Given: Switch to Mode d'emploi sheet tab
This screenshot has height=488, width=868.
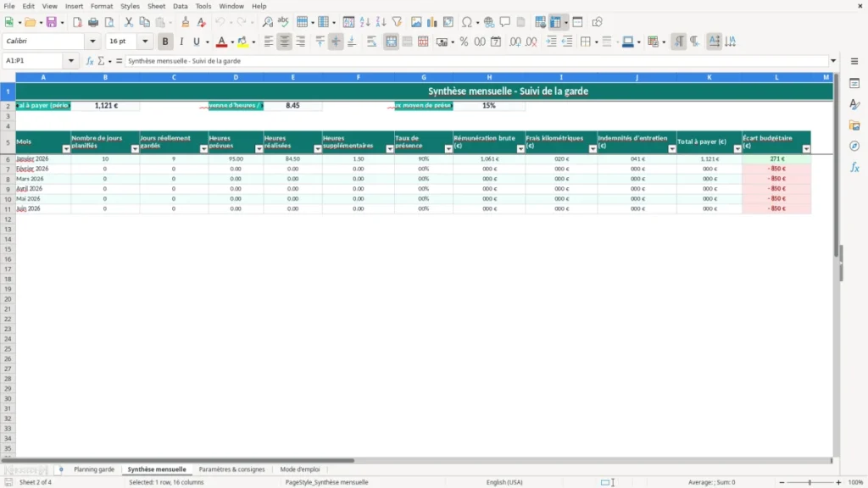Looking at the screenshot, I should (300, 469).
